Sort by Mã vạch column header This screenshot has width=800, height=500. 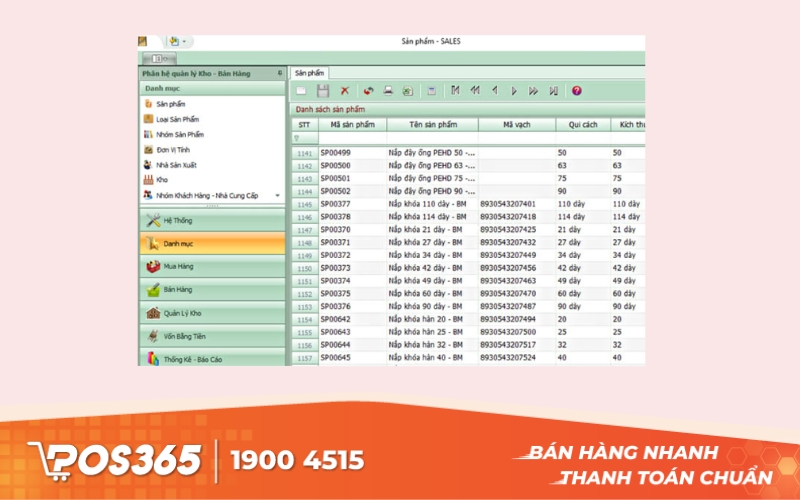[x=517, y=125]
